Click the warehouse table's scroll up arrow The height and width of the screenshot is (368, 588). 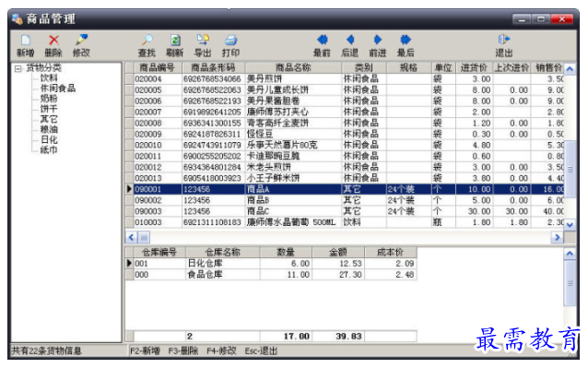click(570, 254)
